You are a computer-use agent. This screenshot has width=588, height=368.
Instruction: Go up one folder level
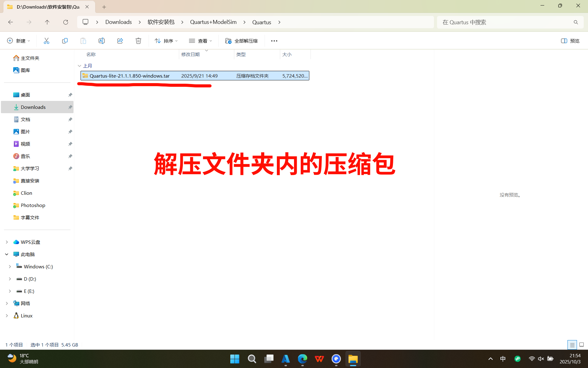(x=47, y=22)
